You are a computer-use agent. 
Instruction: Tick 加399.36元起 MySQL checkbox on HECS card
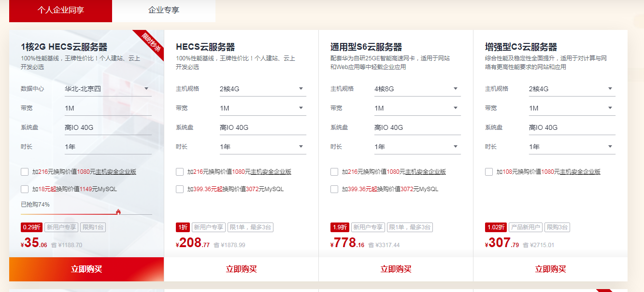pos(180,189)
